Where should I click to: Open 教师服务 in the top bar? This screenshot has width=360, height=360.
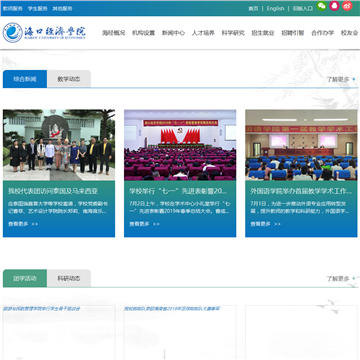(x=13, y=9)
